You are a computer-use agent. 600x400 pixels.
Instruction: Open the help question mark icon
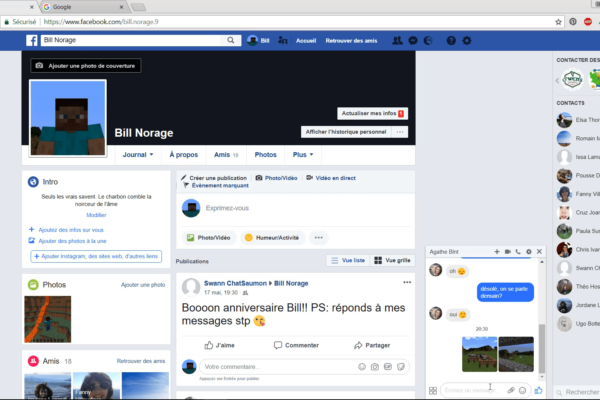pos(451,41)
